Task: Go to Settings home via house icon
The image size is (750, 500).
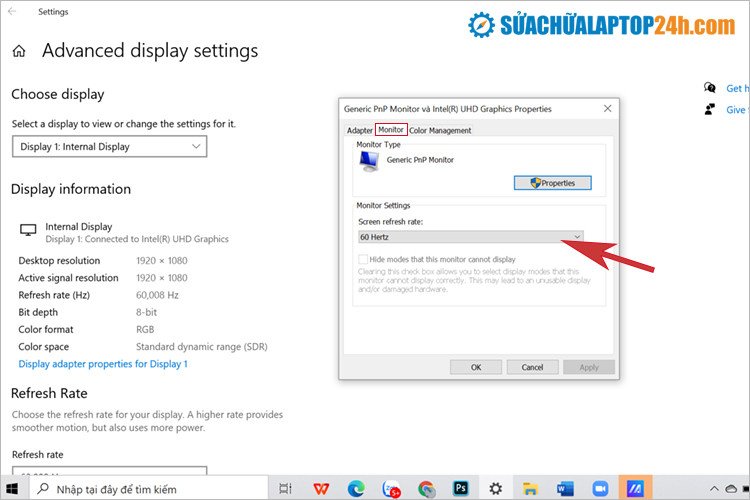Action: pyautogui.click(x=19, y=51)
